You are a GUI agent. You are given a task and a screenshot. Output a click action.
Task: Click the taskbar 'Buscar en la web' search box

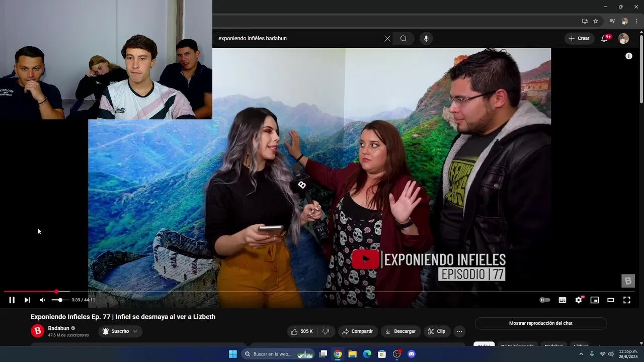click(x=278, y=354)
